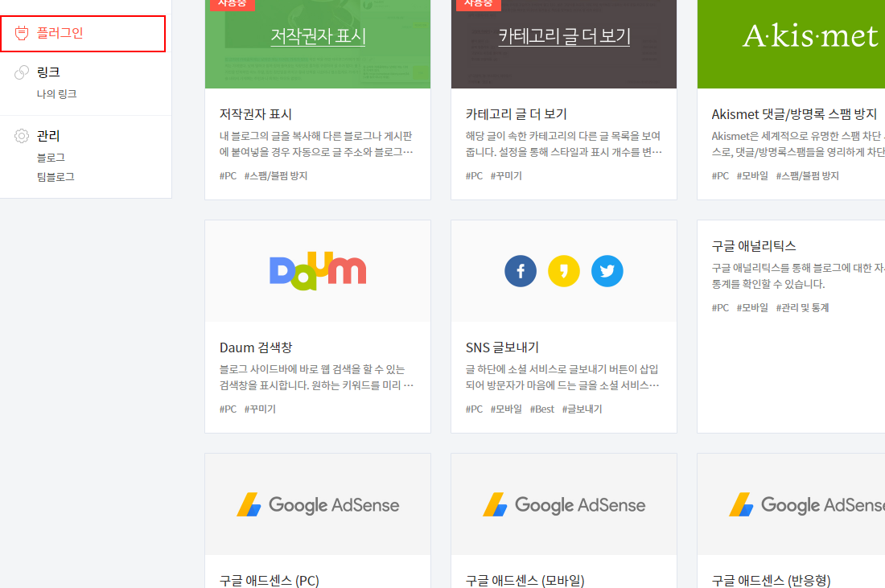Screen dimensions: 885x588
Task: Click 사용중 badge on 저작권자 표시 card
Action: pyautogui.click(x=232, y=5)
